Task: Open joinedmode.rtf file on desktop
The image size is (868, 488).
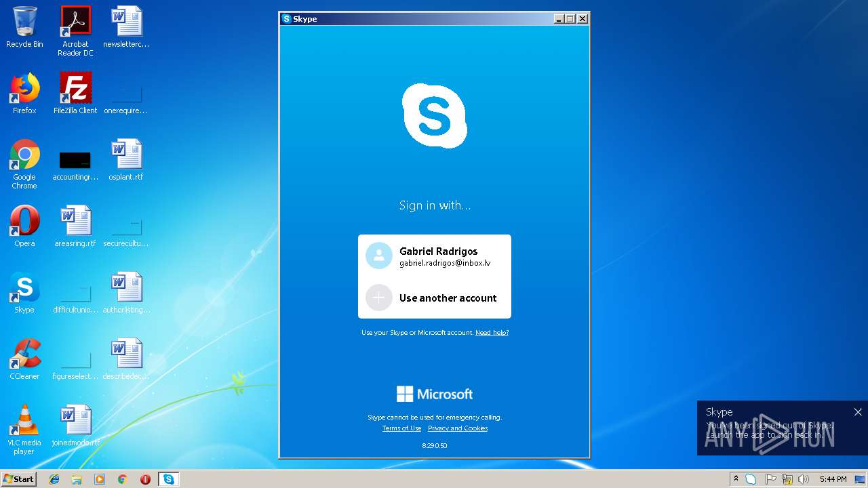Action: point(75,426)
